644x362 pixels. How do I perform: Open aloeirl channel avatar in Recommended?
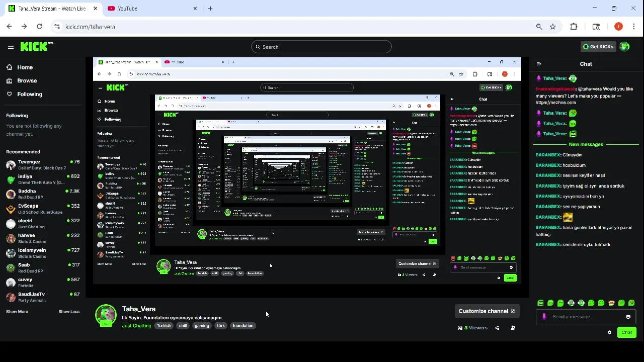point(11,224)
